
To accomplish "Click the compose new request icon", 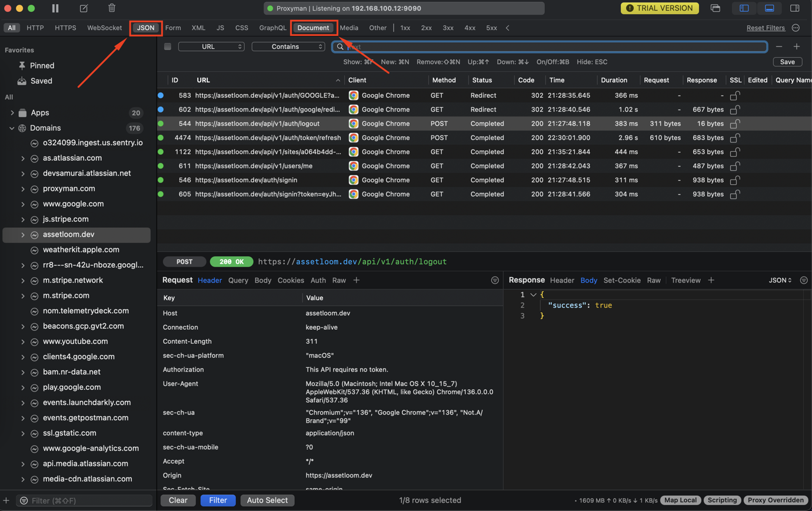I will [x=84, y=8].
